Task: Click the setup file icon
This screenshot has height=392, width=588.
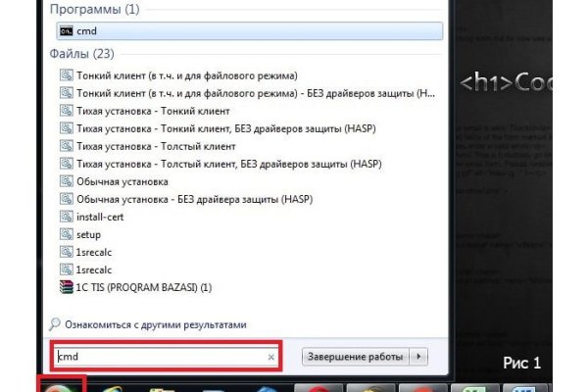Action: [67, 234]
